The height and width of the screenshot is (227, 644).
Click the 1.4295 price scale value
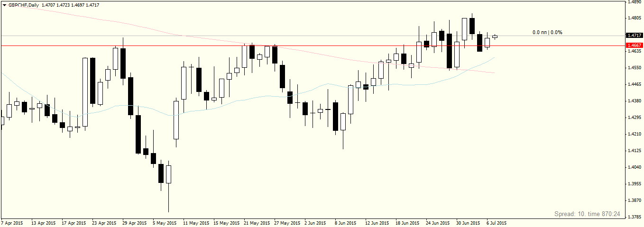click(635, 118)
